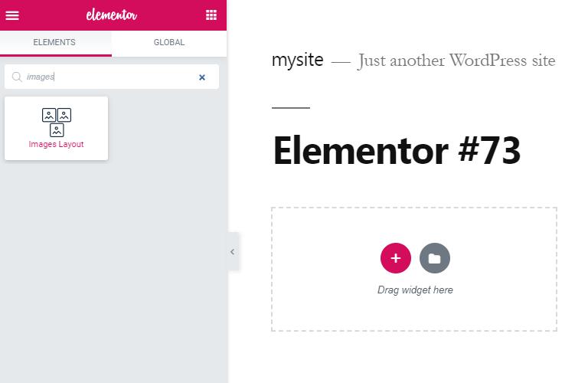Select the Images Layout widget
Screen dimensions: 588x383
[56, 128]
